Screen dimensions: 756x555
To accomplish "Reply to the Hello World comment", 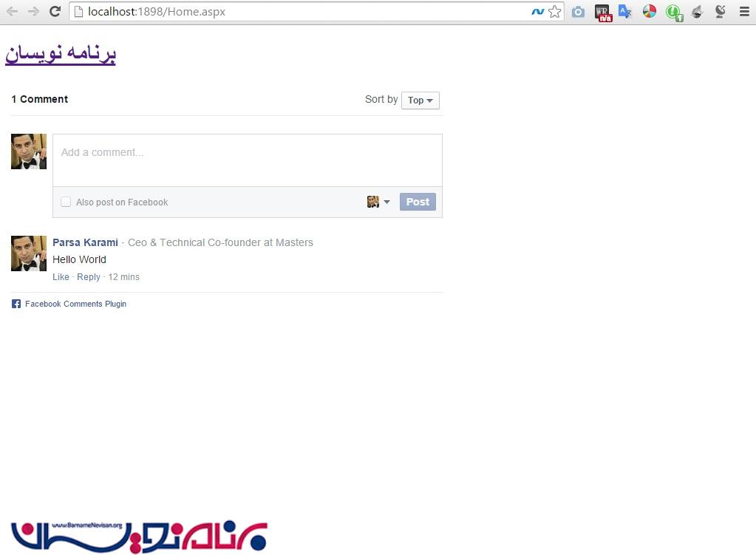I will (x=89, y=277).
